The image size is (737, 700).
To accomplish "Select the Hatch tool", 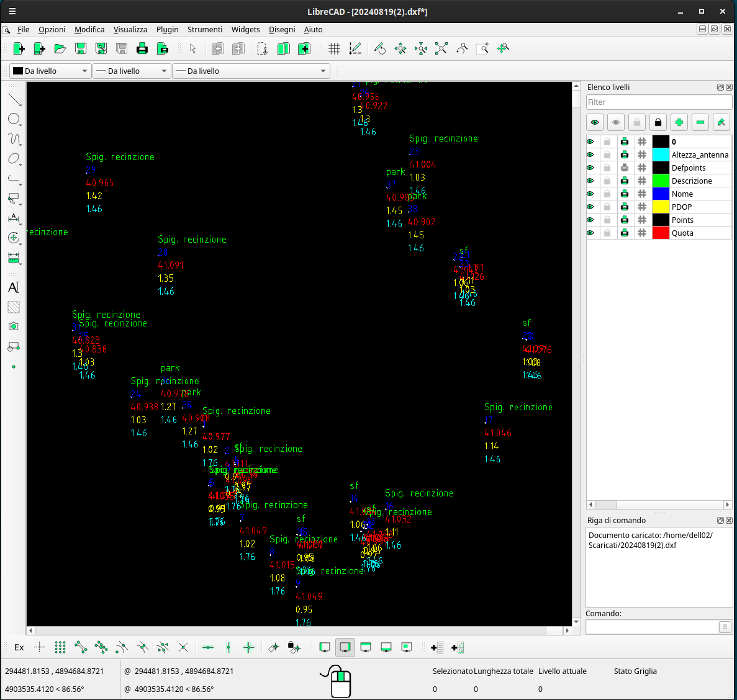I will click(x=14, y=307).
